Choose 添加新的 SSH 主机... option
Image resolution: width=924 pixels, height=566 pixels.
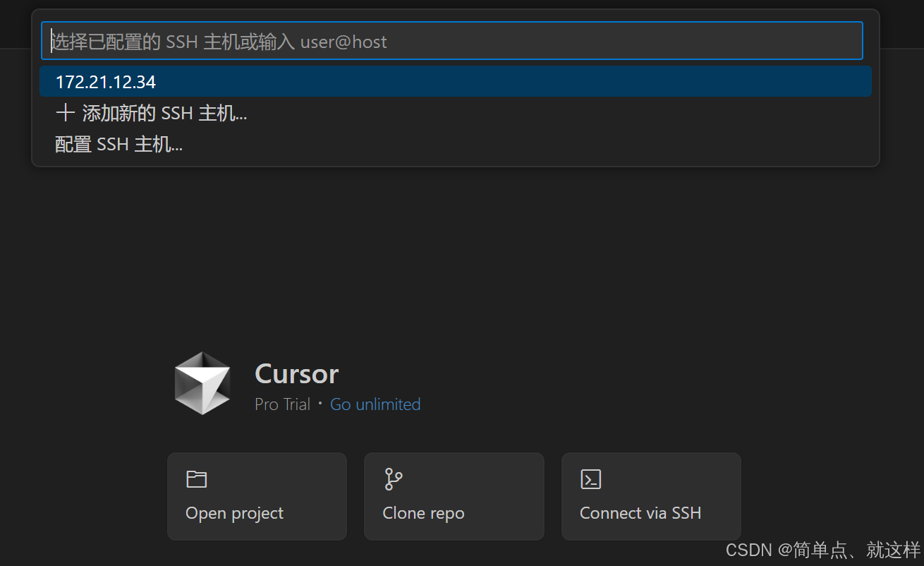455,113
